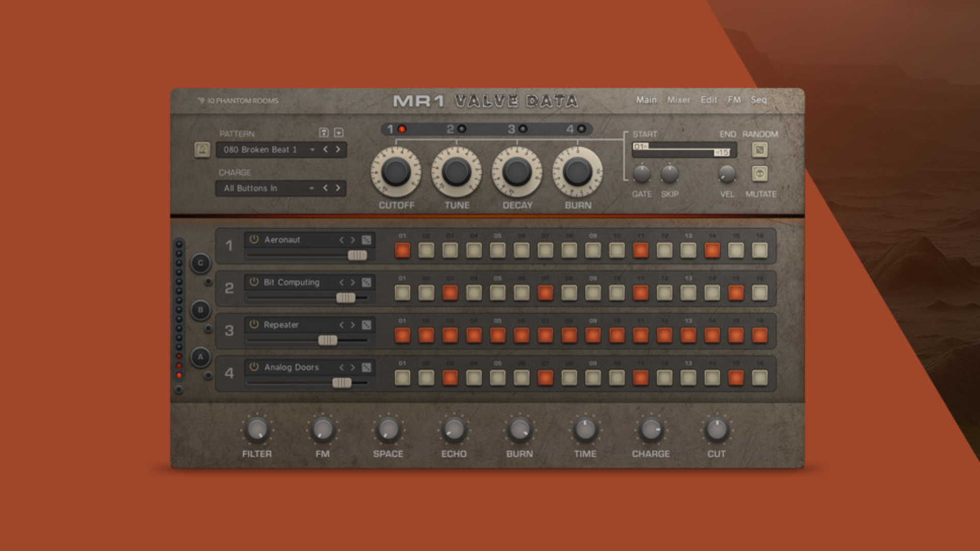Select round button C on left side
This screenshot has height=551, width=980.
200,263
